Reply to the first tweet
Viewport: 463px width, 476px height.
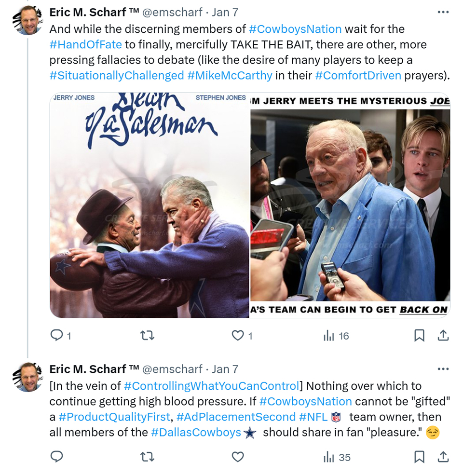(x=60, y=336)
